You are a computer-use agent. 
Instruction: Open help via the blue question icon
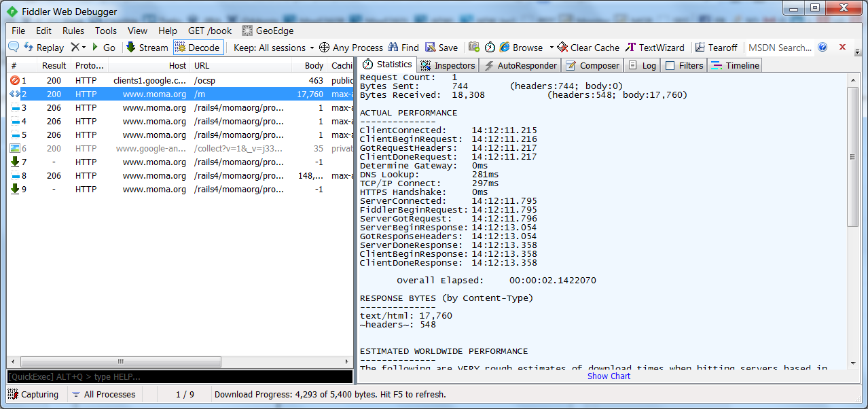[x=822, y=48]
